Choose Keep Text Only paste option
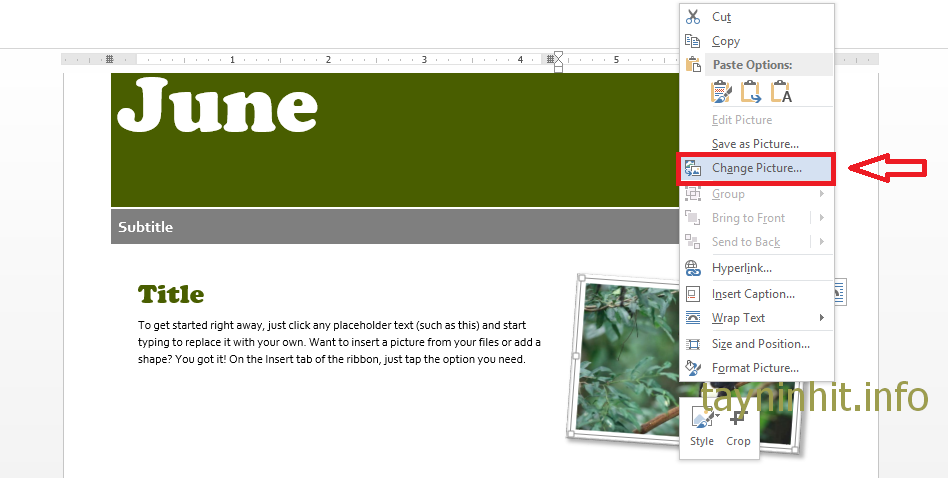Screen dimensions: 948x478 [x=782, y=93]
